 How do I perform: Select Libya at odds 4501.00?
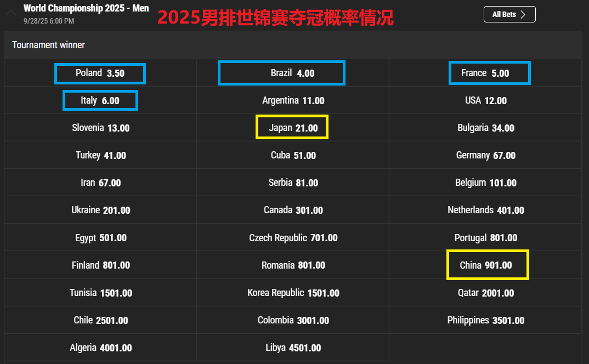coord(293,348)
